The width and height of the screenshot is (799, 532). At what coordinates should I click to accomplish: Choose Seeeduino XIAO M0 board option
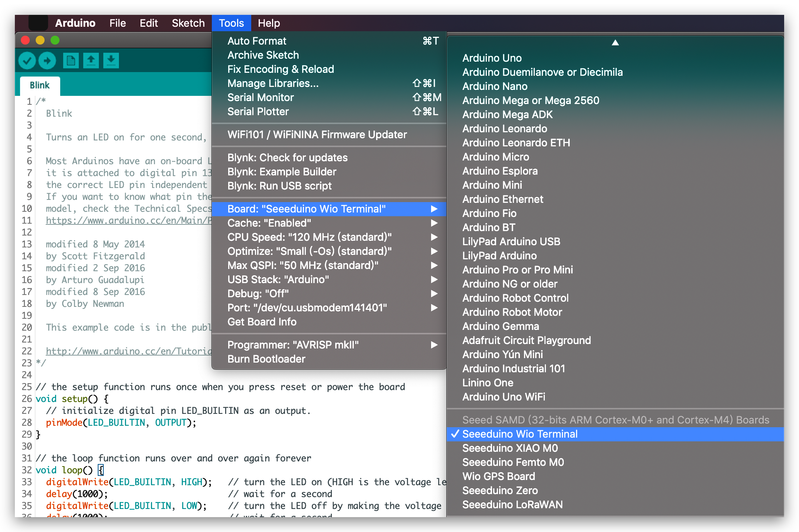coord(510,448)
